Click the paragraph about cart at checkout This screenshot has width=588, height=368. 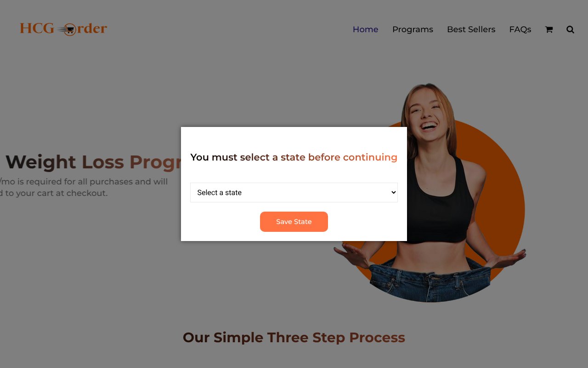pyautogui.click(x=84, y=187)
